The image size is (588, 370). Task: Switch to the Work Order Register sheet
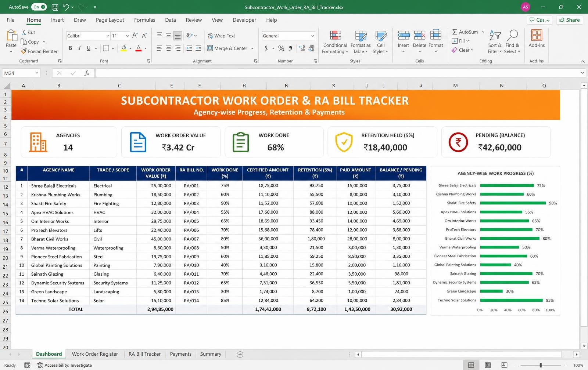click(x=95, y=354)
